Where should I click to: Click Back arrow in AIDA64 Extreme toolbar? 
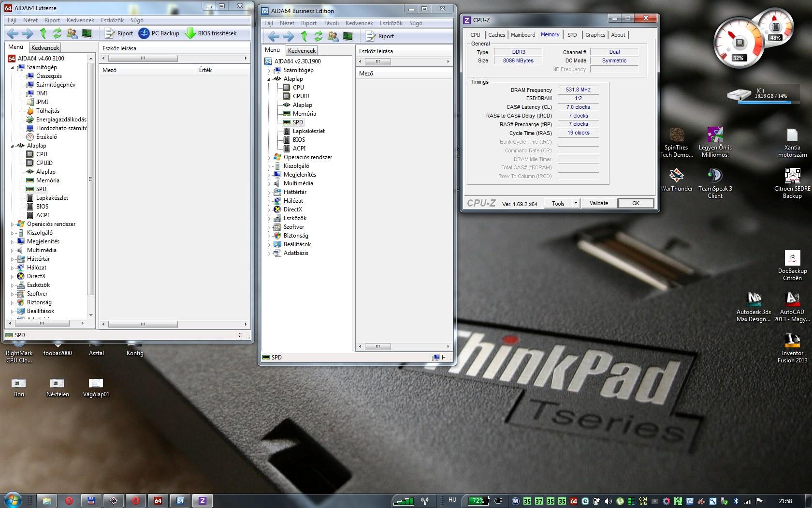pyautogui.click(x=13, y=33)
